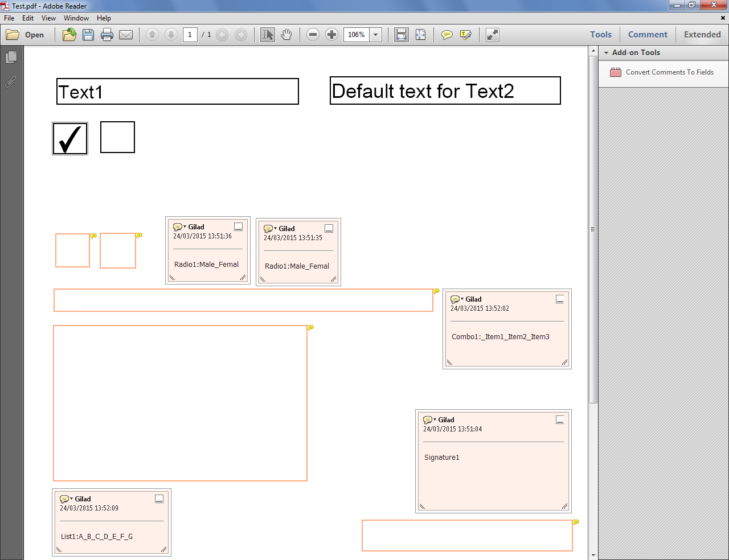729x560 pixels.
Task: Click scroll down arrow of document
Action: (593, 555)
